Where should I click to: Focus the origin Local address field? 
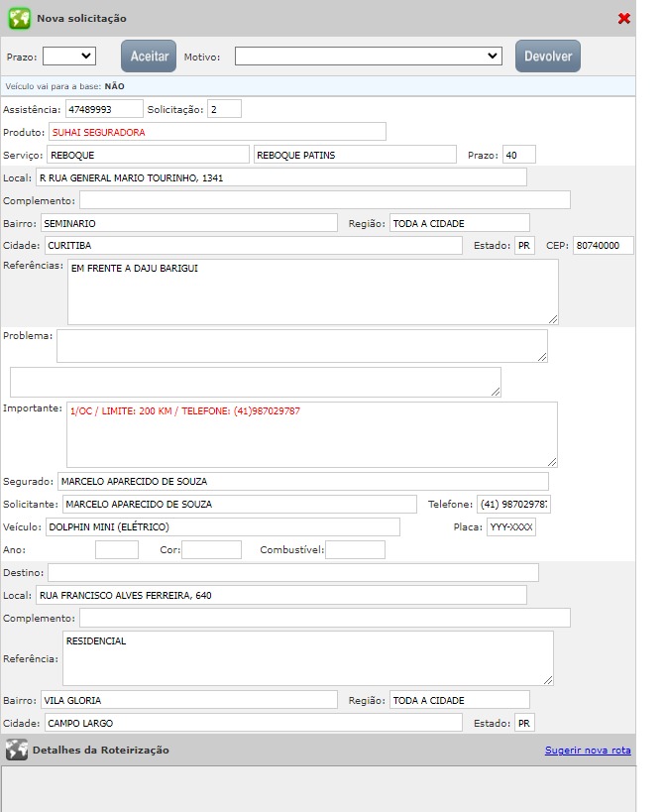[x=280, y=177]
